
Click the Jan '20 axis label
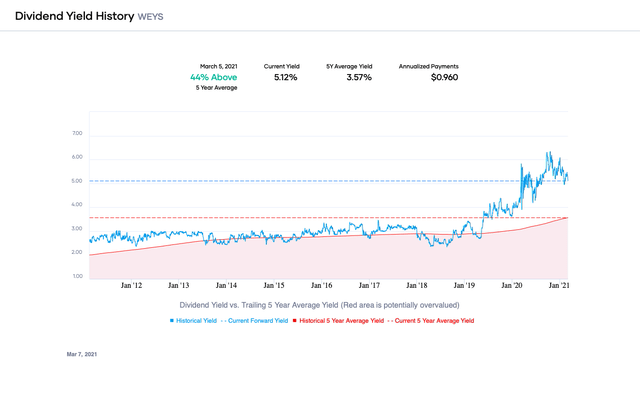point(512,285)
